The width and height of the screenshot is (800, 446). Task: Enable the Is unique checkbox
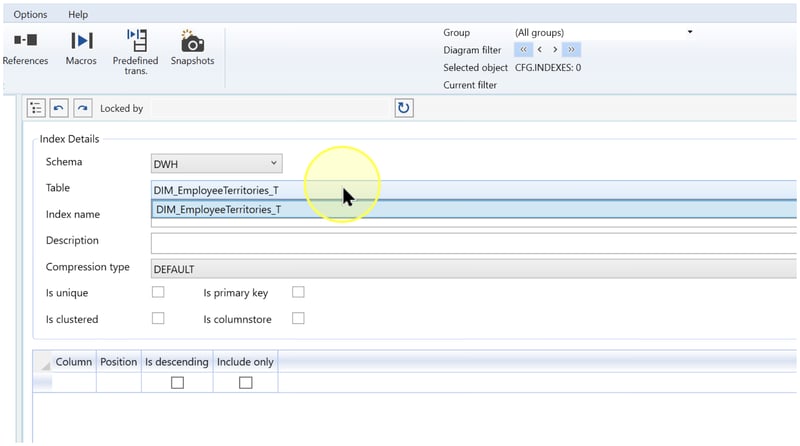pos(158,292)
